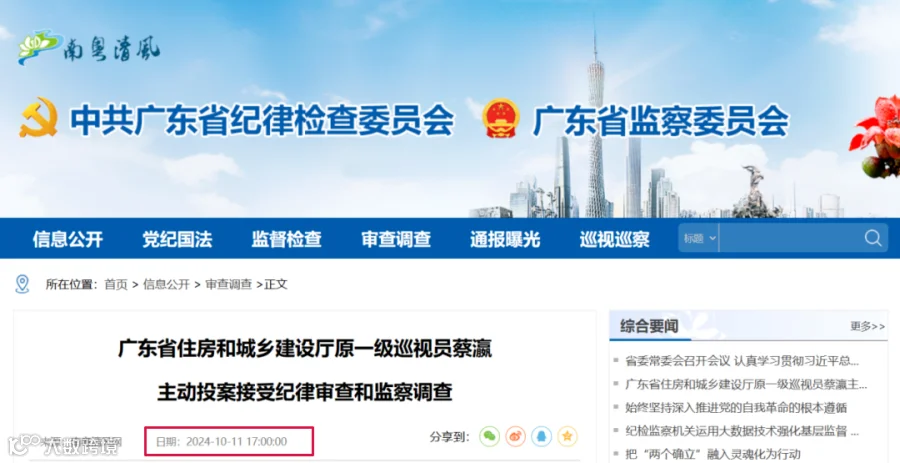Click the national emblem icon
Screen dimensions: 900x463
pos(501,118)
